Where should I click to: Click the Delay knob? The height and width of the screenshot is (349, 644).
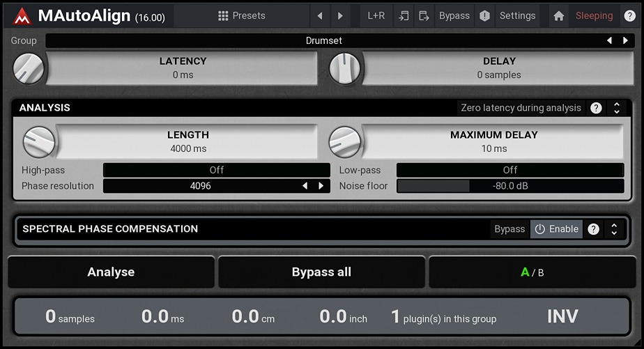345,68
